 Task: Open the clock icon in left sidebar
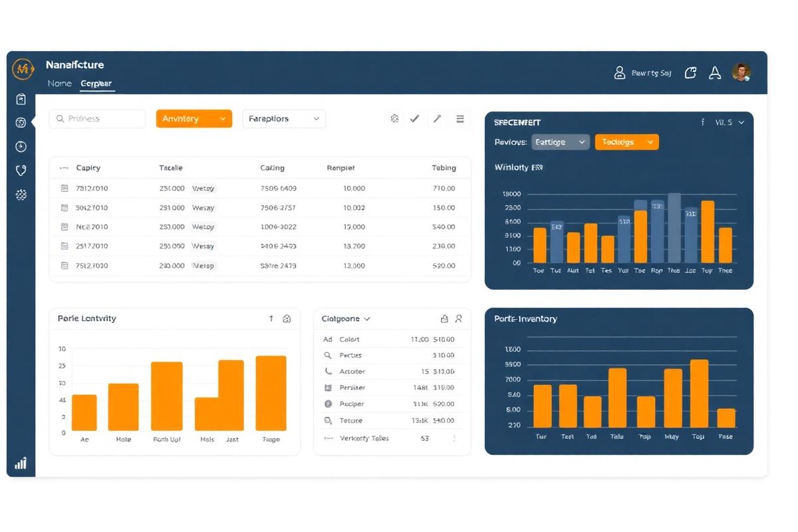click(x=21, y=146)
